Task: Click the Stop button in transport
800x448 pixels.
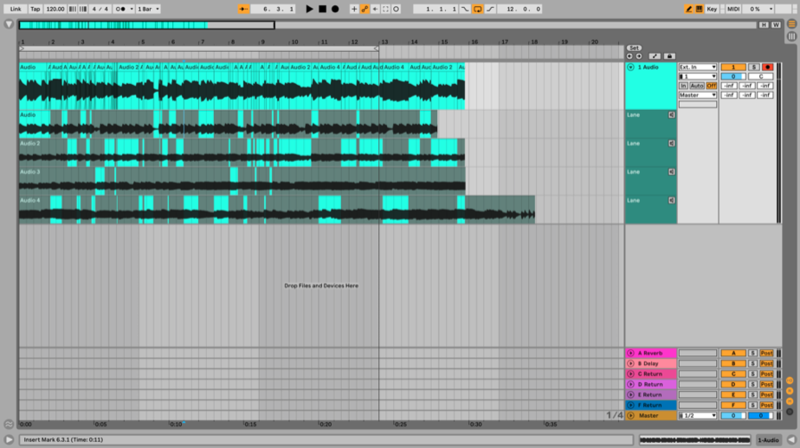Action: coord(322,9)
